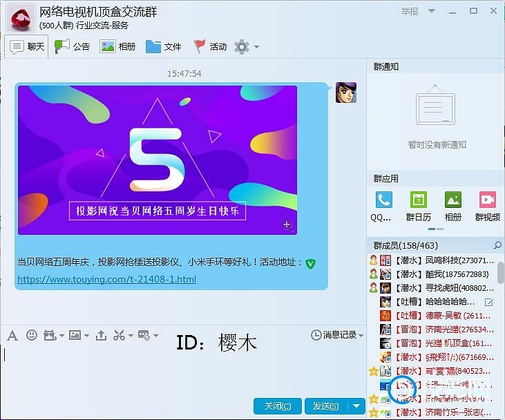Open the font settings (A) tool
This screenshot has width=505, height=420.
12,335
